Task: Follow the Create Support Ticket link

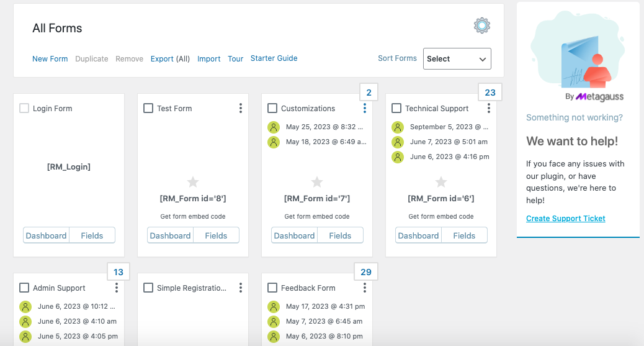Action: coord(566,219)
